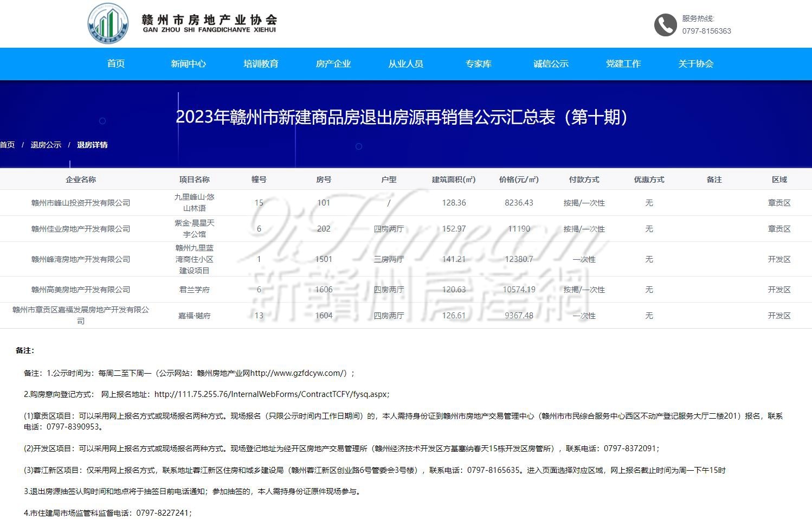
Task: Click project name 赣州九里蓝湾商住小区建设项目
Action: [195, 259]
